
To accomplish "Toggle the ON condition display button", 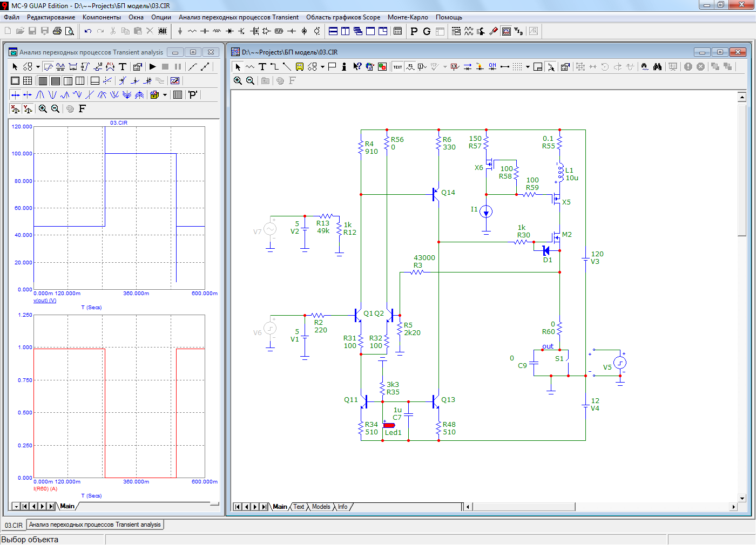I will click(492, 67).
